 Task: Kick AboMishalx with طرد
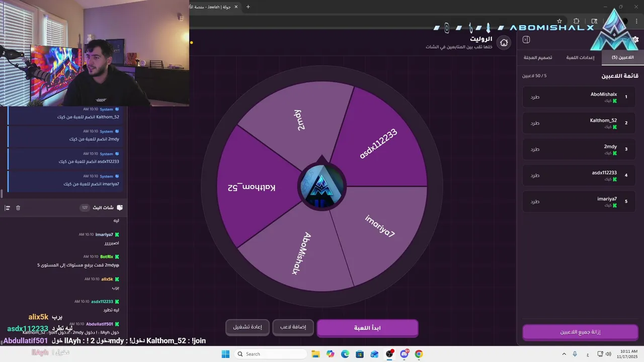point(535,97)
